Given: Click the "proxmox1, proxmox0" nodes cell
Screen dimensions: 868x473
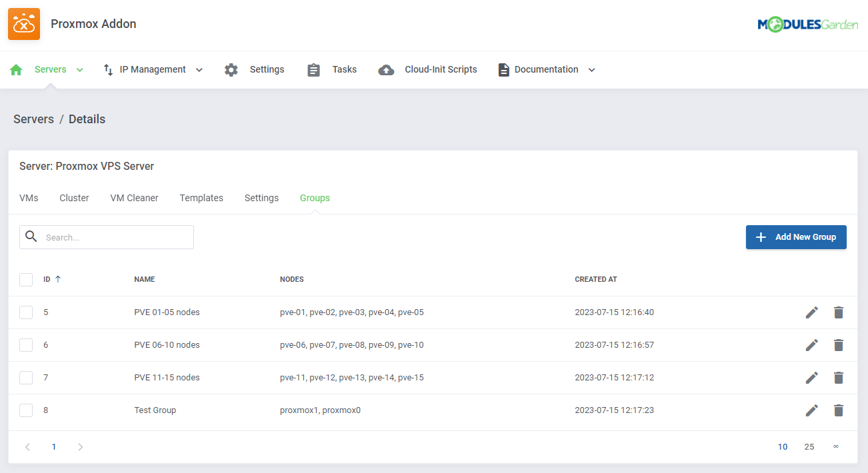Looking at the screenshot, I should click(320, 410).
